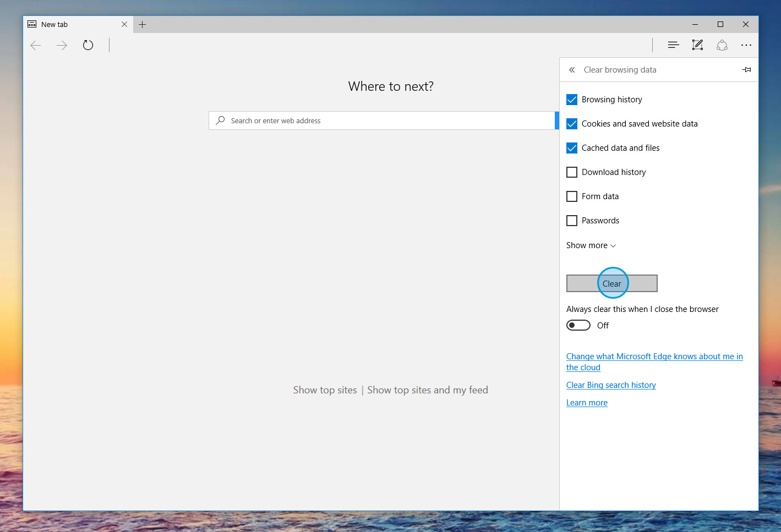Click the browser Forward arrow
Screen dimensions: 781x532
62,45
